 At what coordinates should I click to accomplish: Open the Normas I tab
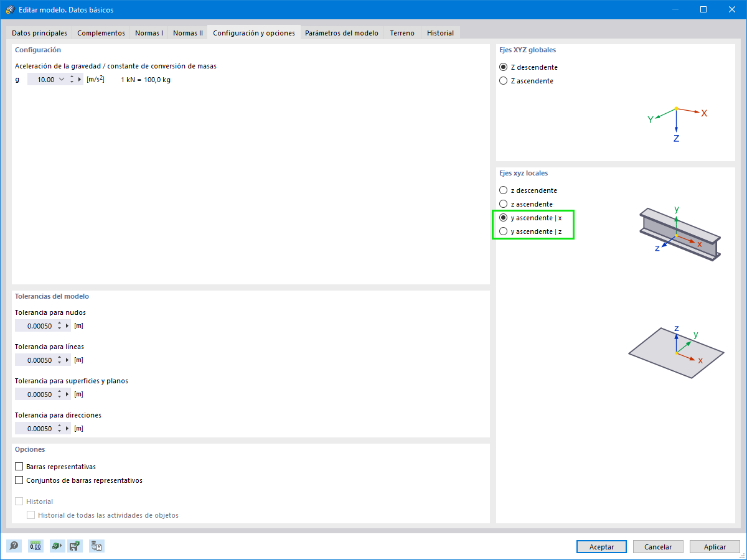pos(149,33)
